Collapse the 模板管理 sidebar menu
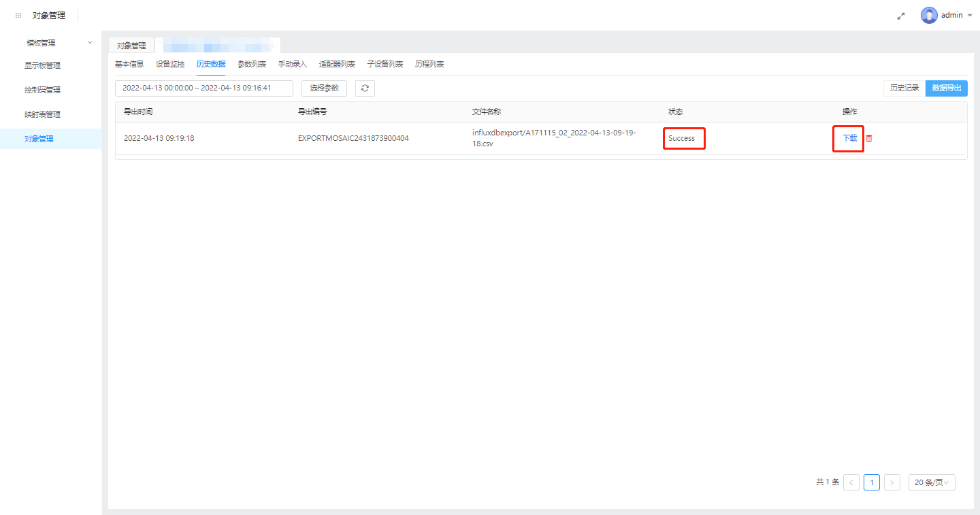Screen dimensions: 980x515 [x=90, y=43]
